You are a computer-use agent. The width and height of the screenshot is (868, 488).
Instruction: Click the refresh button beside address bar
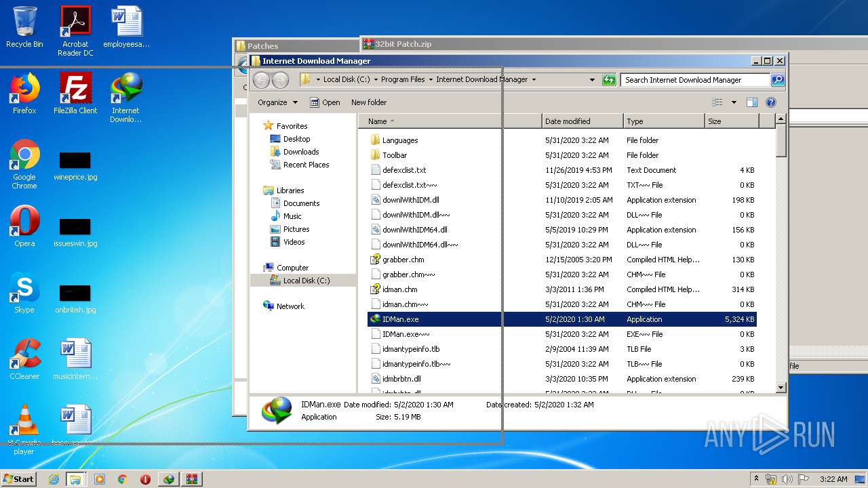pyautogui.click(x=609, y=80)
